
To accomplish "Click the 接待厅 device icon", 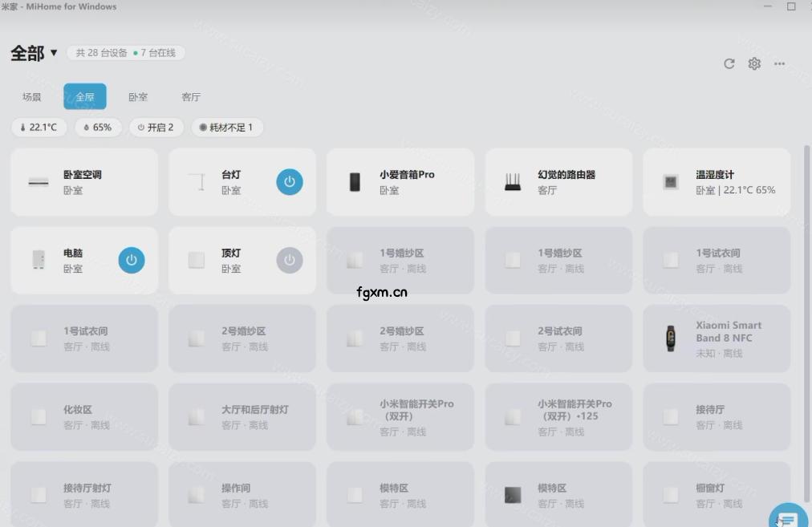I will [671, 417].
